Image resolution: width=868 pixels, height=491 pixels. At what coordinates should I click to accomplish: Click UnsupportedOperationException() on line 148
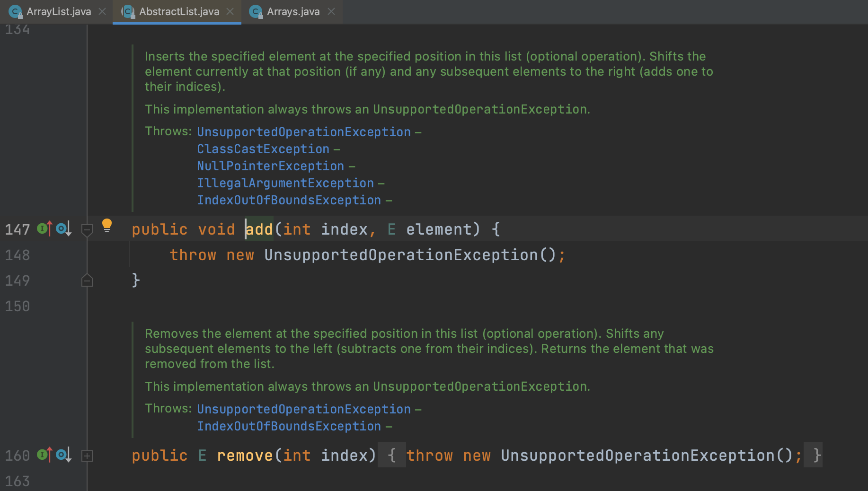pos(410,255)
